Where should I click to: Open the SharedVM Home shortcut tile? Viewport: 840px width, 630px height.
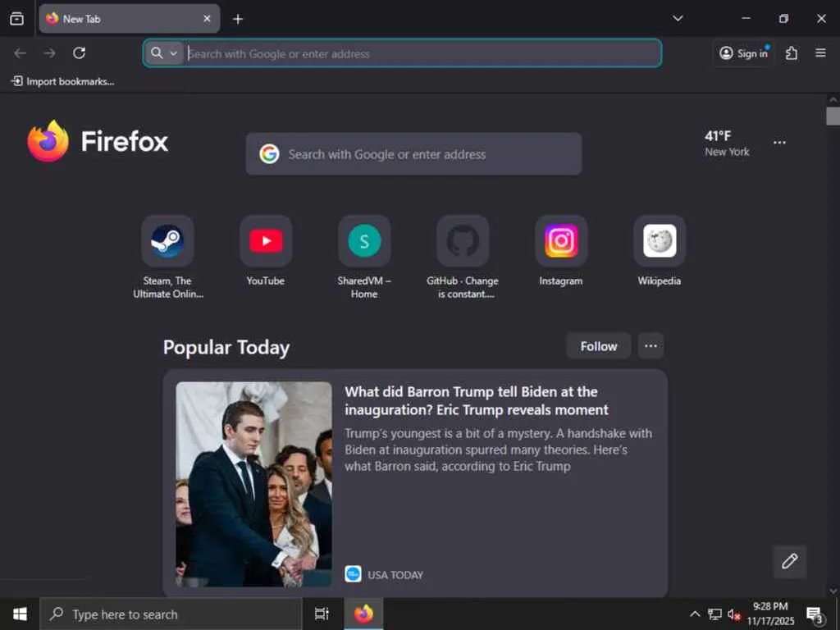coord(364,241)
